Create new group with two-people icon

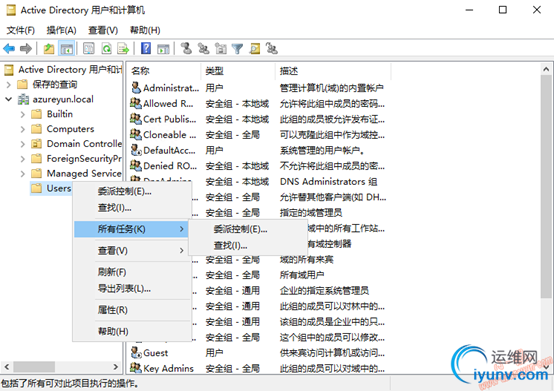204,48
